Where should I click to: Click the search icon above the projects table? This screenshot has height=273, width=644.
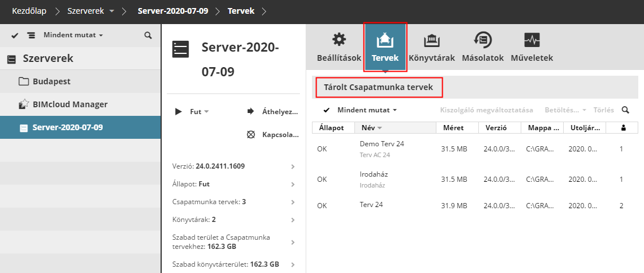coord(626,110)
